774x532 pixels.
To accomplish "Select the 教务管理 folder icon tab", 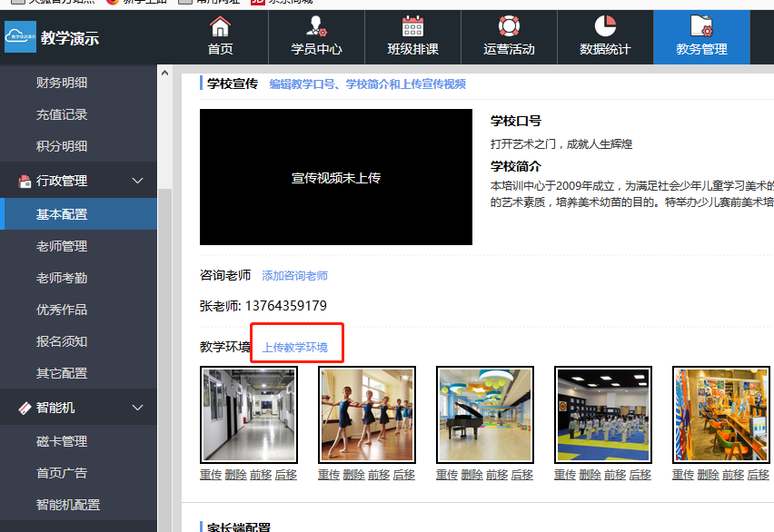I will click(x=701, y=26).
